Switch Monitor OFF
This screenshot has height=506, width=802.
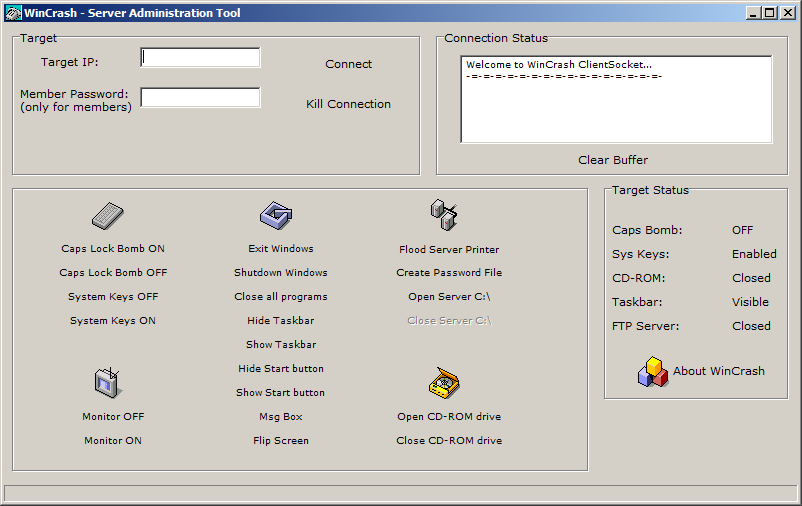[113, 417]
